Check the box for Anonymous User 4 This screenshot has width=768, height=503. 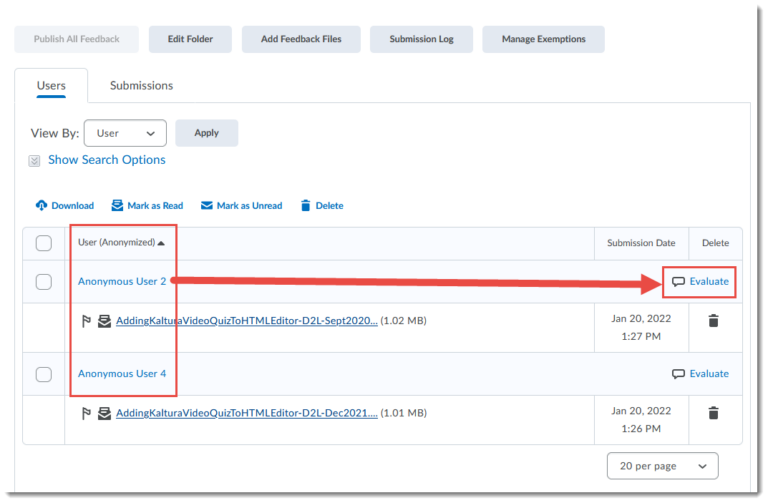(44, 374)
